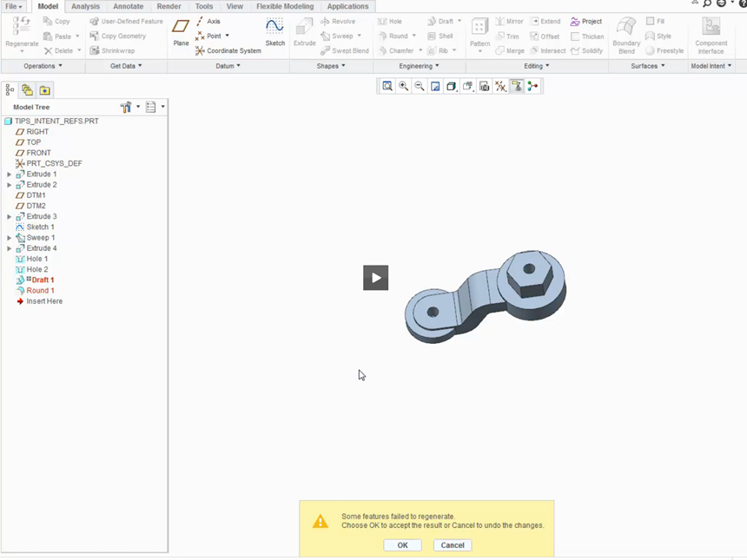Viewport: 747px width, 560px height.
Task: Click OK to accept regeneration result
Action: click(402, 545)
